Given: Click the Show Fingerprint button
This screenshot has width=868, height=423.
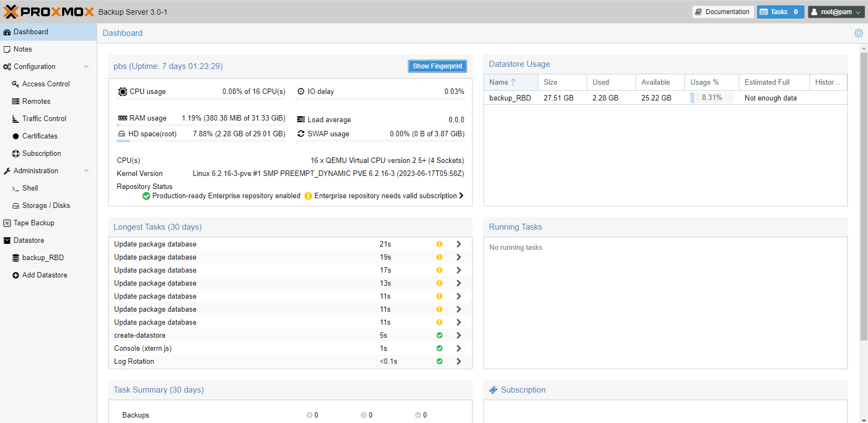Looking at the screenshot, I should point(437,66).
